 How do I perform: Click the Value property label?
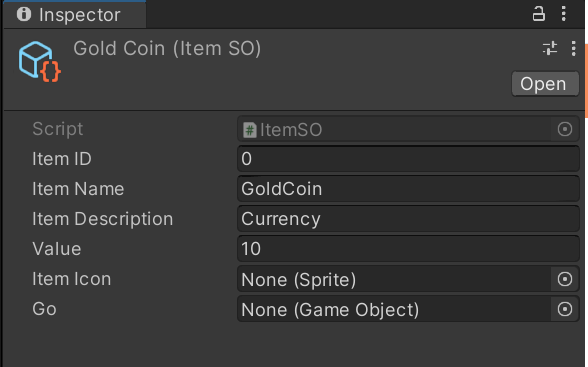57,249
